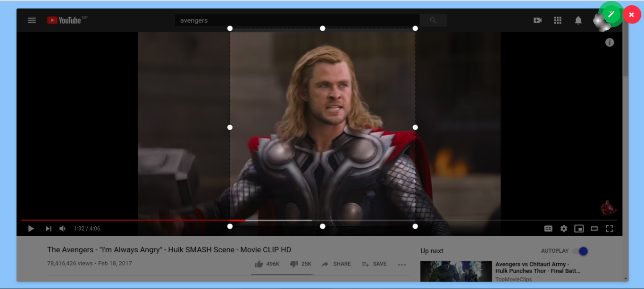Toggle closed captions CC button

(x=548, y=229)
